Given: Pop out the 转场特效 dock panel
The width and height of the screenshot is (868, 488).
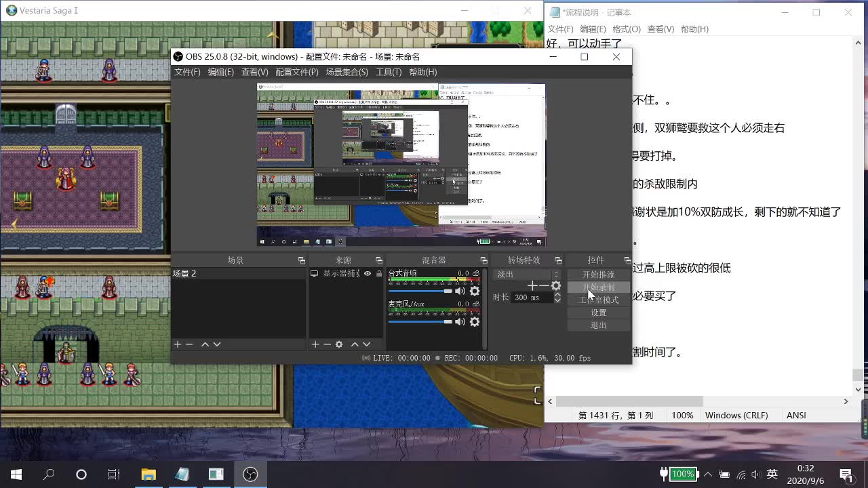Looking at the screenshot, I should tap(558, 260).
